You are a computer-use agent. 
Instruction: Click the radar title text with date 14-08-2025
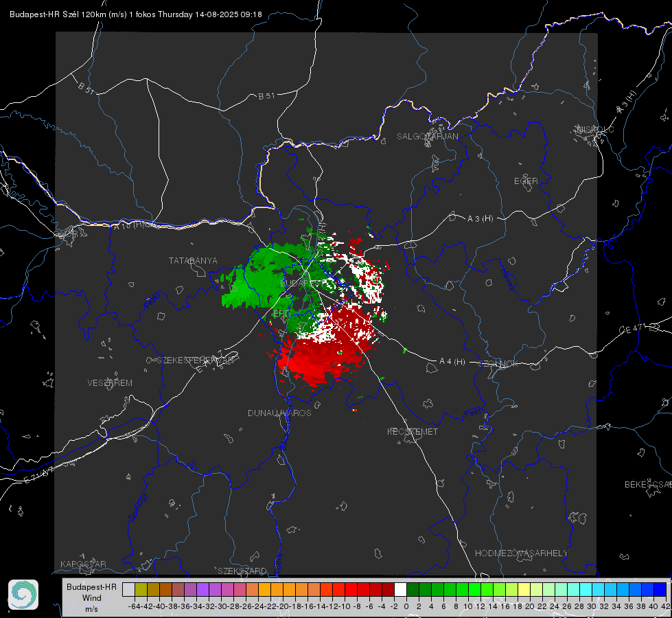click(x=136, y=14)
